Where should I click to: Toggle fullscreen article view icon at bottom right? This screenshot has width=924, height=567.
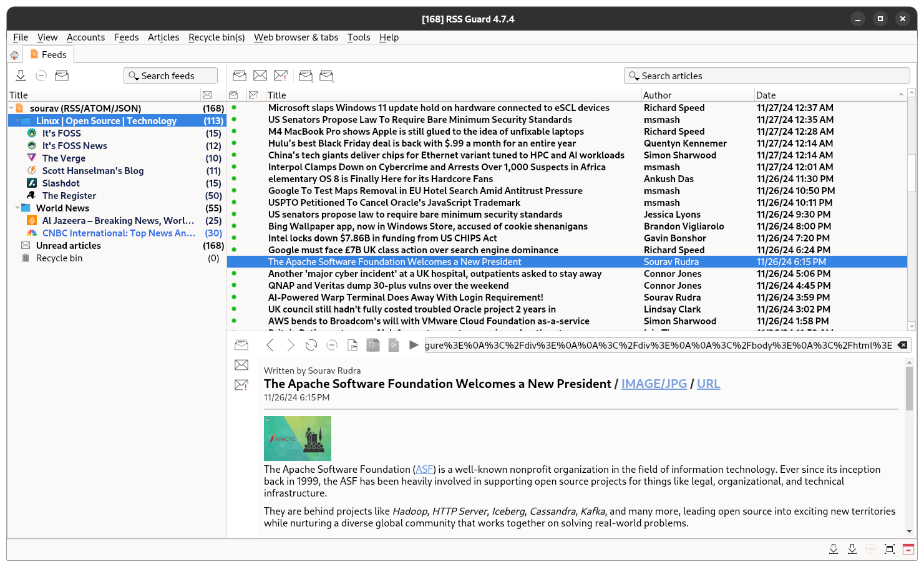tap(890, 549)
